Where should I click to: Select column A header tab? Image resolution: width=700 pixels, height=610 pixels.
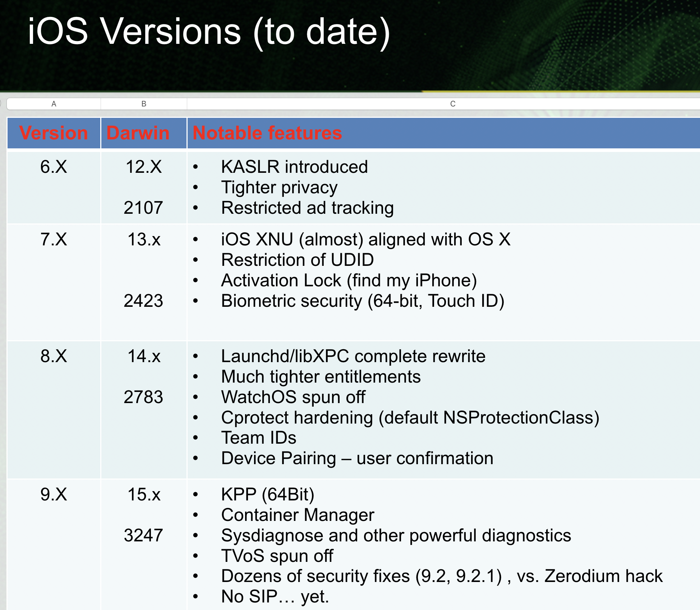pos(54,104)
